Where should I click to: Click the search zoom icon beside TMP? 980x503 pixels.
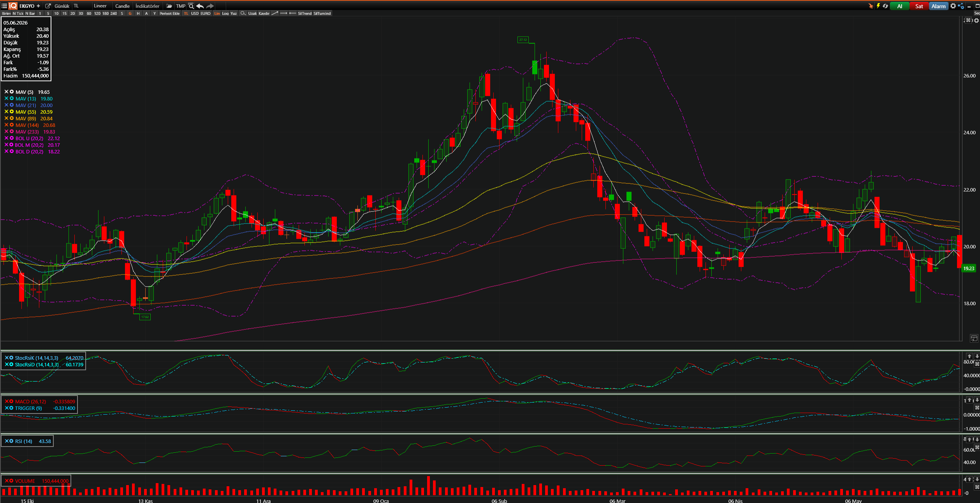point(191,6)
